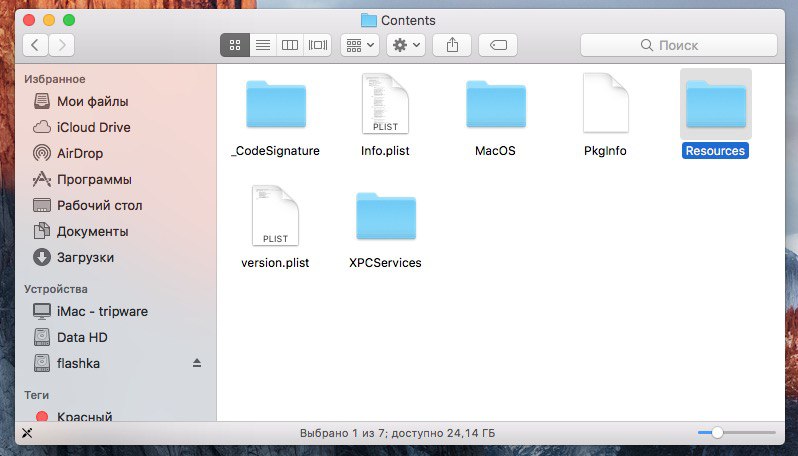Click the Edit Tags toolbar button

tap(498, 45)
